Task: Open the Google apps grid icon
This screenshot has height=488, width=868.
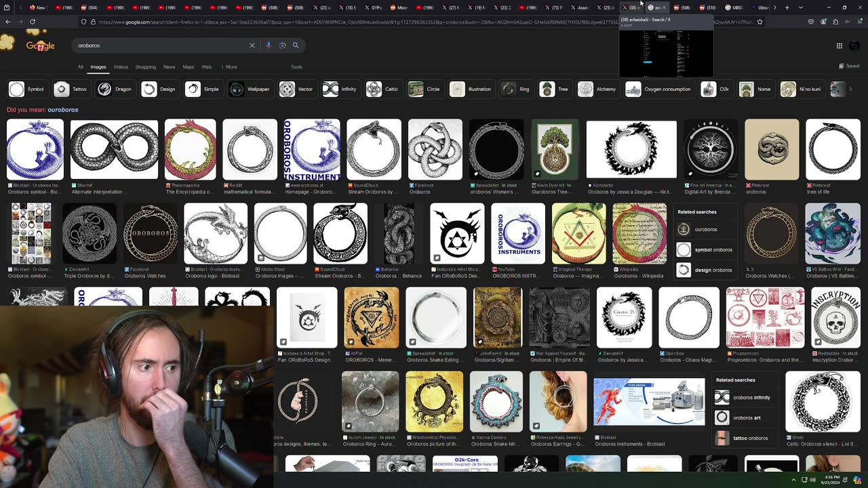Action: click(x=840, y=45)
